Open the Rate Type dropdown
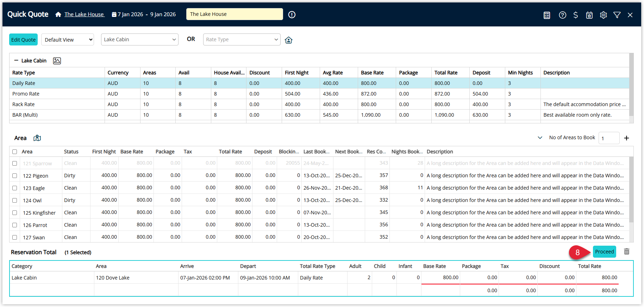This screenshot has width=644, height=307. (x=242, y=39)
